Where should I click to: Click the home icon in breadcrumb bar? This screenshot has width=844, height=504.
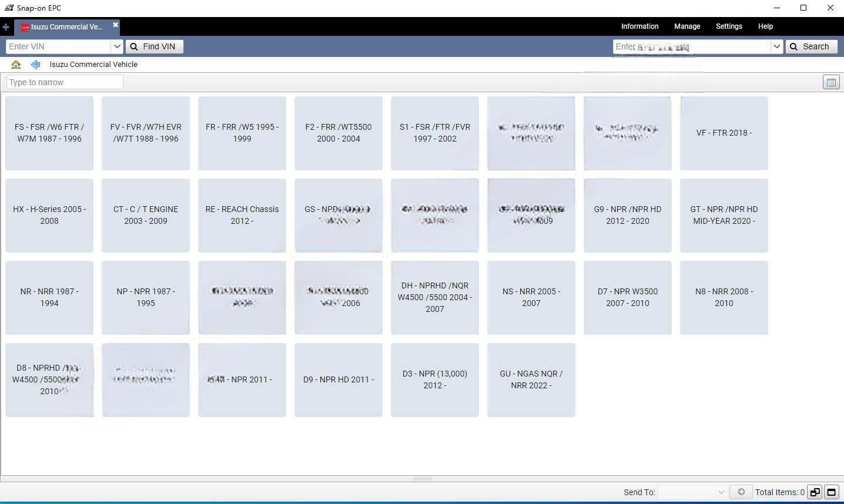16,65
